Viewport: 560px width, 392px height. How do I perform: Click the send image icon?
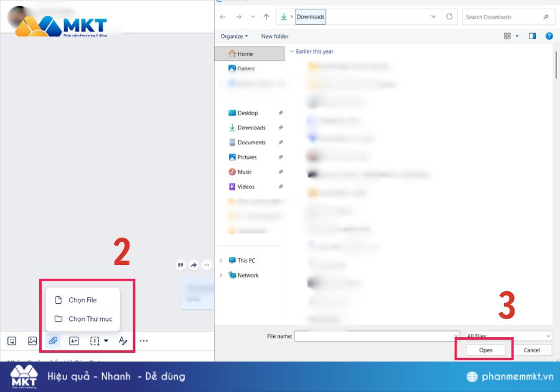(32, 341)
